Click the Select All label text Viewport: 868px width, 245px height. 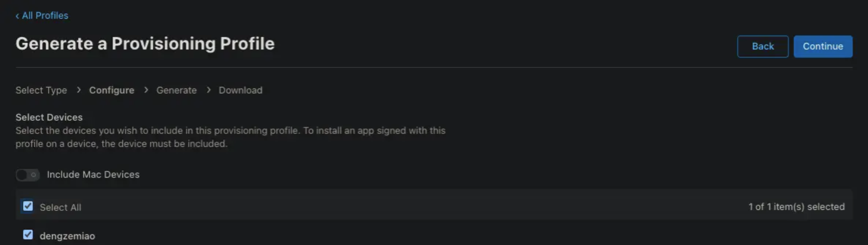pyautogui.click(x=60, y=207)
